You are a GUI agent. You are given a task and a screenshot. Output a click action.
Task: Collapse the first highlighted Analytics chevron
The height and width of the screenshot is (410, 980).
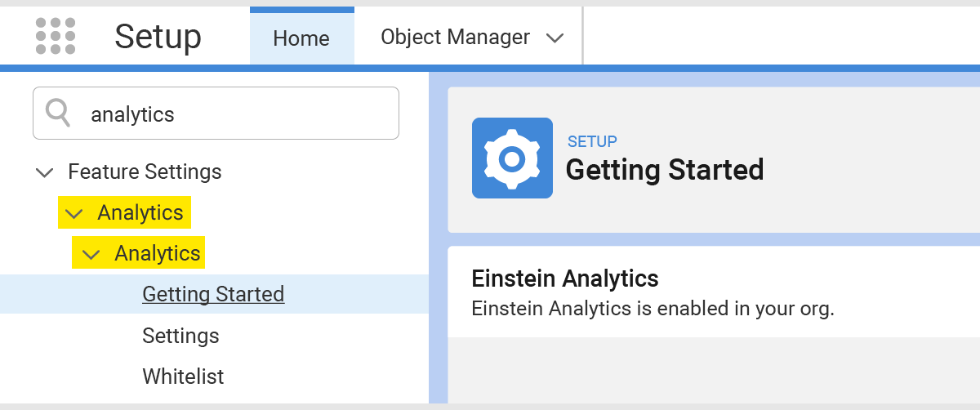(x=74, y=214)
